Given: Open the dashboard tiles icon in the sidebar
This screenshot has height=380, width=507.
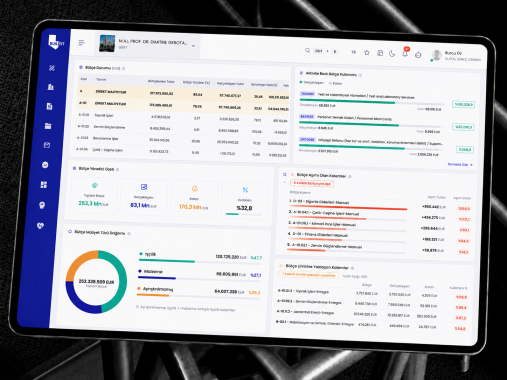Looking at the screenshot, I should coord(44,185).
